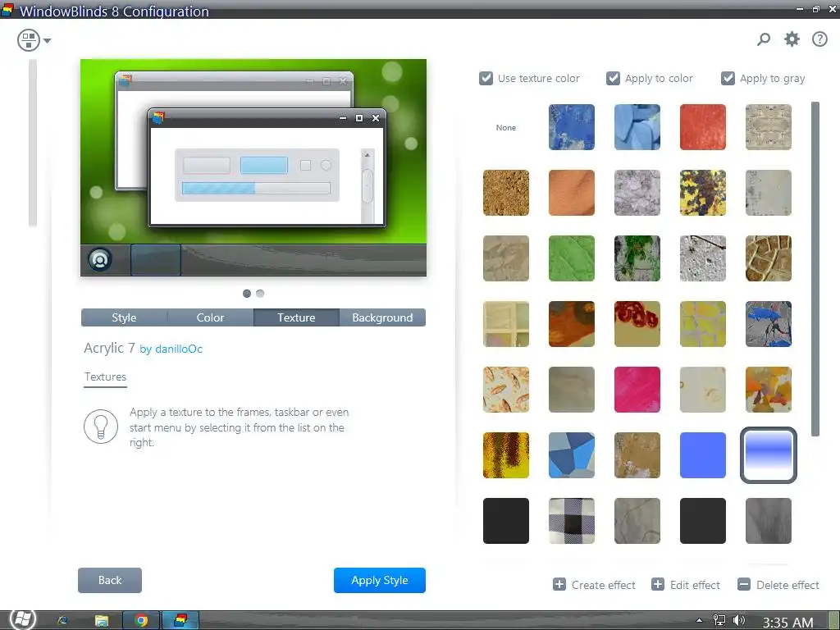This screenshot has width=840, height=630.
Task: Choose the yellow dripping paint texture
Action: 505,455
